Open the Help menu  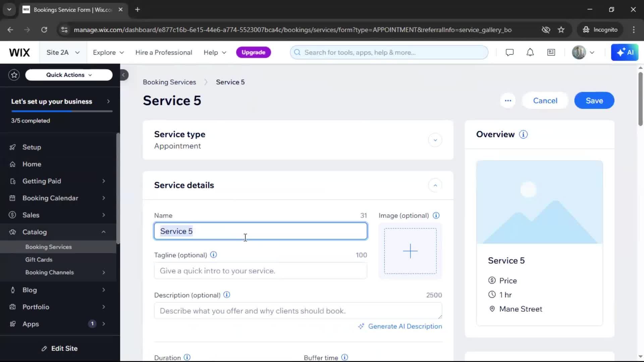point(215,53)
